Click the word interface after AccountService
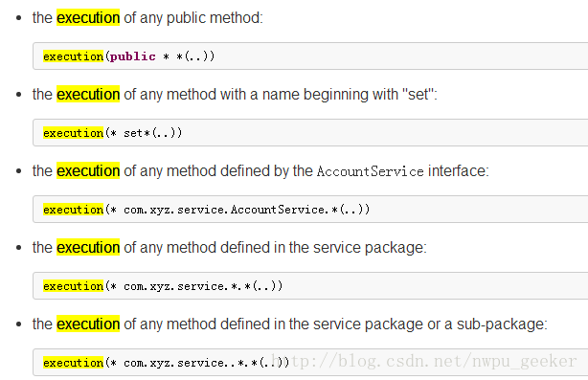The height and width of the screenshot is (380, 588). pos(457,171)
